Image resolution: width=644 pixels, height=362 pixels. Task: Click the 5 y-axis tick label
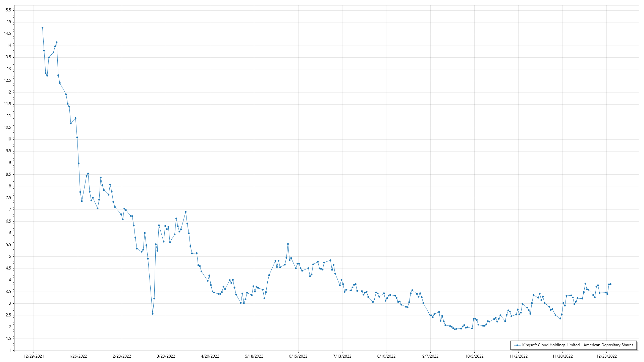10,256
